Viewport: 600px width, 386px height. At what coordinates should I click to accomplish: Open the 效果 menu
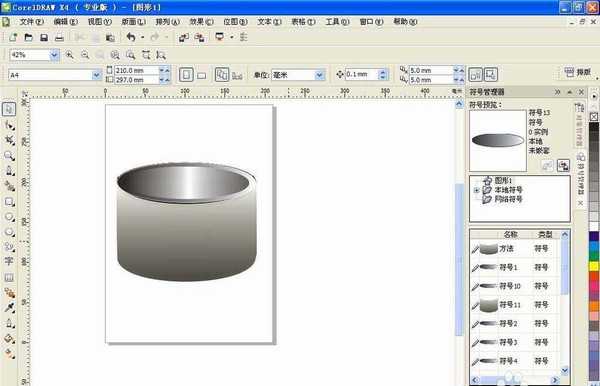click(201, 22)
